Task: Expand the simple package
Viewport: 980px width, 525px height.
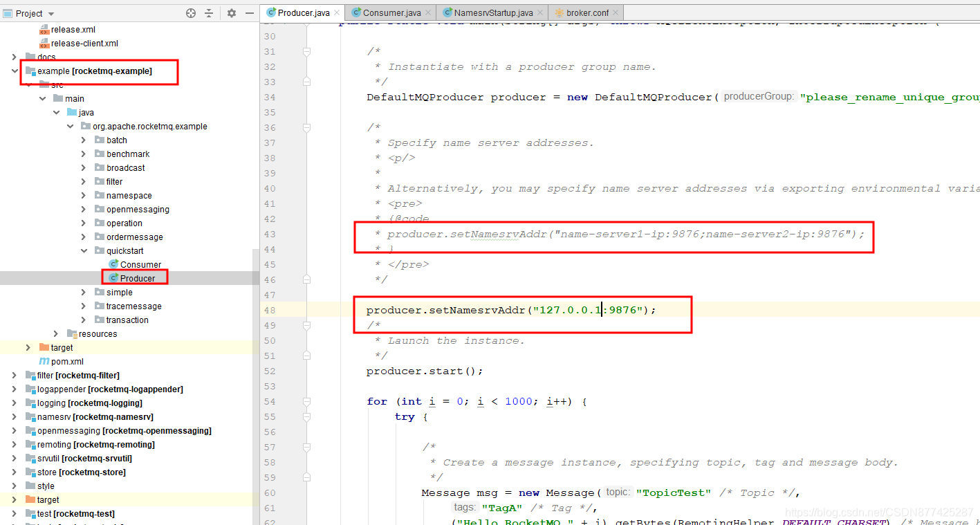Action: [x=84, y=292]
